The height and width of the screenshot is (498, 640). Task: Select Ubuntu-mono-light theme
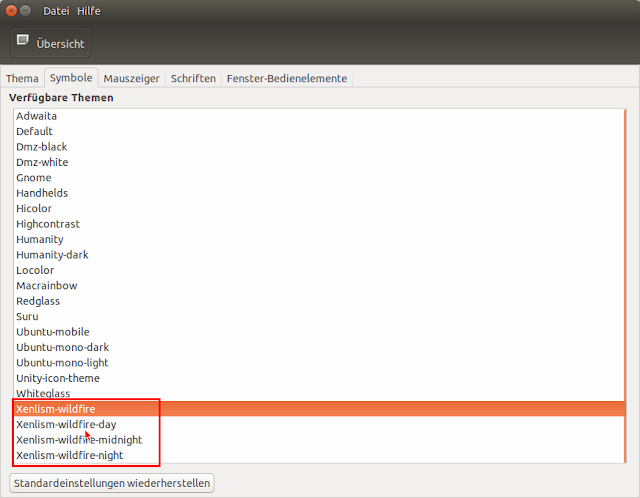coord(319,363)
